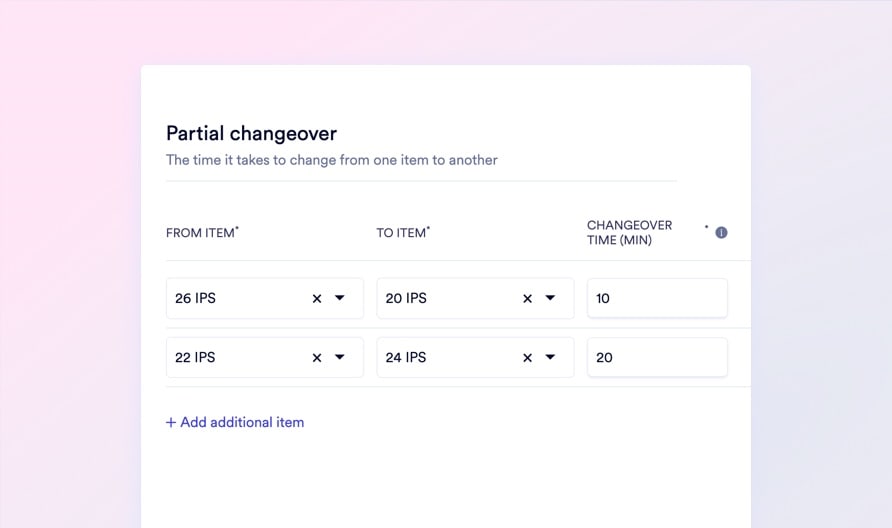
Task: Select the 20 IPS to-item combo box
Action: 446,298
